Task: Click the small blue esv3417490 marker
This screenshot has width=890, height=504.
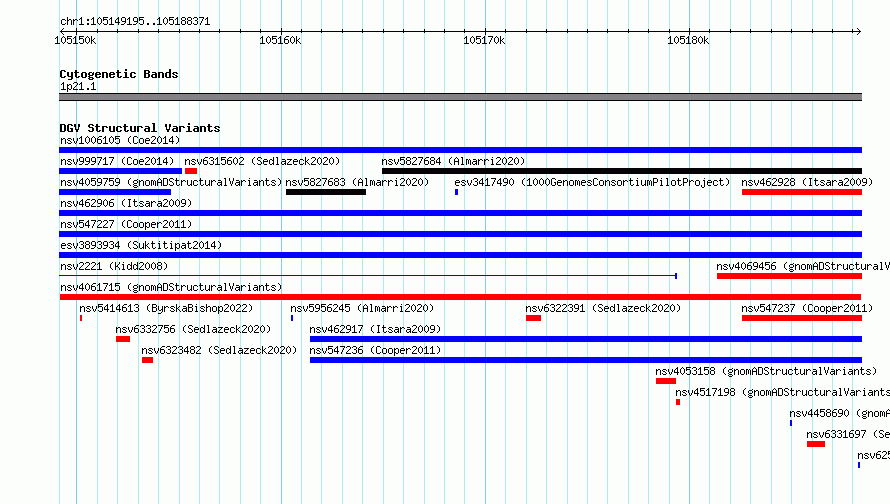Action: pyautogui.click(x=456, y=192)
